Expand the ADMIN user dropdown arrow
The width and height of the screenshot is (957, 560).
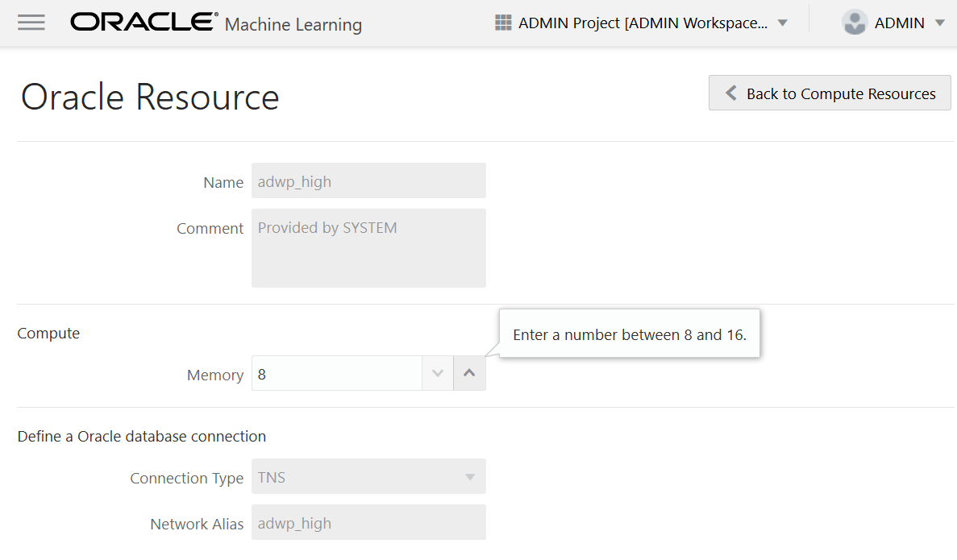point(940,23)
